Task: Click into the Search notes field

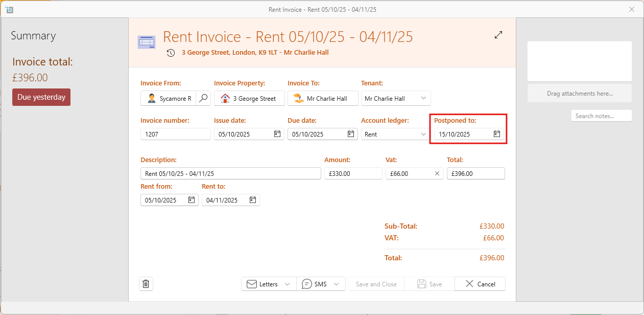Action: coord(601,116)
